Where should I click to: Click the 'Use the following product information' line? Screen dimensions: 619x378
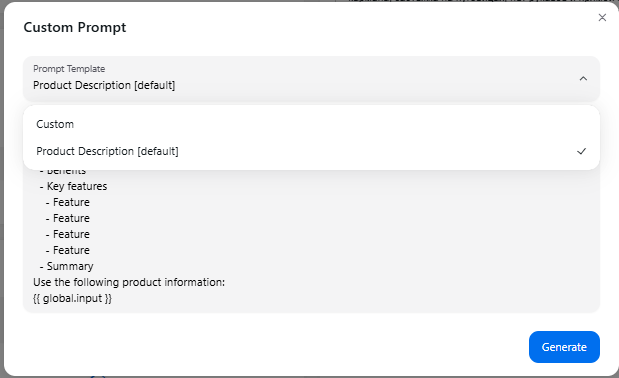click(x=129, y=283)
